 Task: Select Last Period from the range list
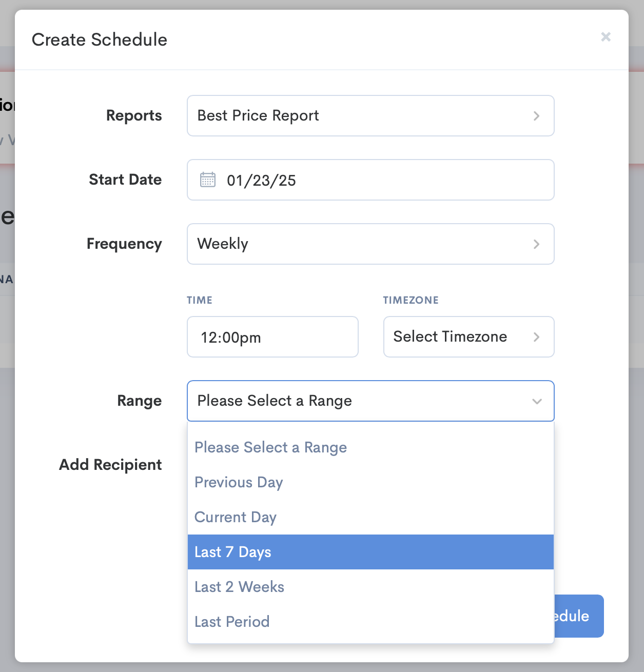click(231, 622)
